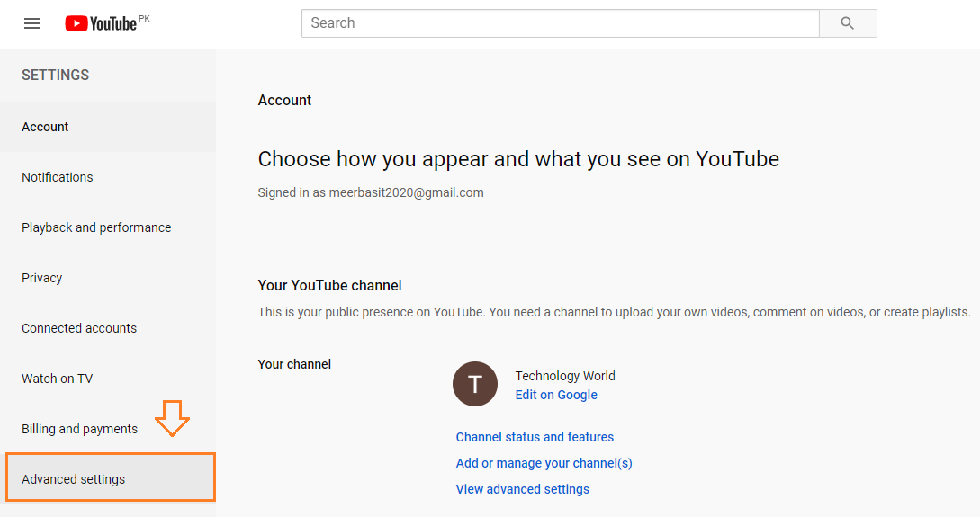This screenshot has height=517, width=980.
Task: Click the Technology World channel name
Action: pos(565,376)
